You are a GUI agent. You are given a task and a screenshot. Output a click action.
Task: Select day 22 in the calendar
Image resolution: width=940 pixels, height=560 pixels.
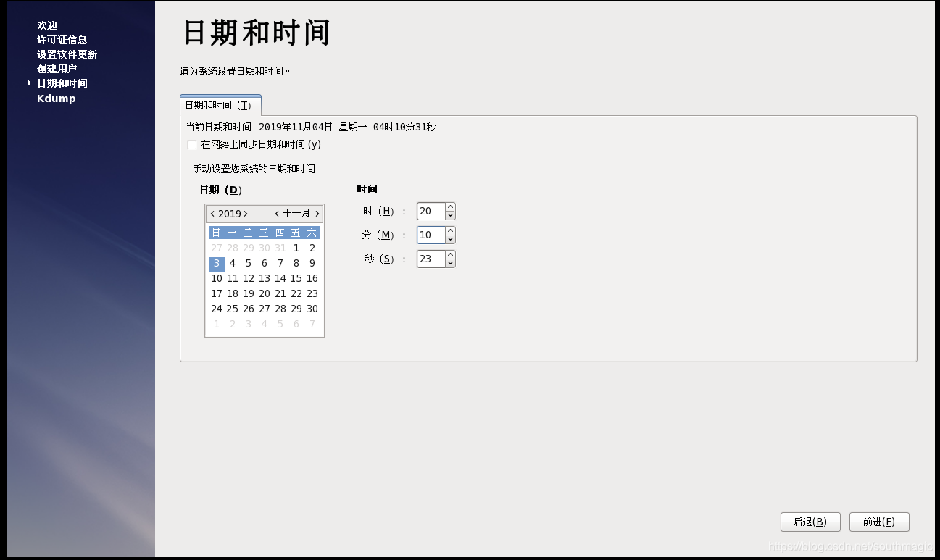(x=296, y=293)
